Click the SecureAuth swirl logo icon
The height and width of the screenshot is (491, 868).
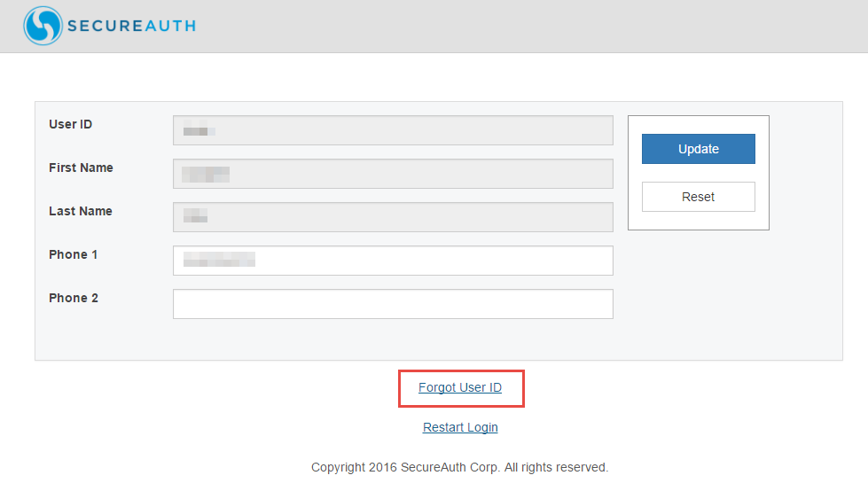43,26
